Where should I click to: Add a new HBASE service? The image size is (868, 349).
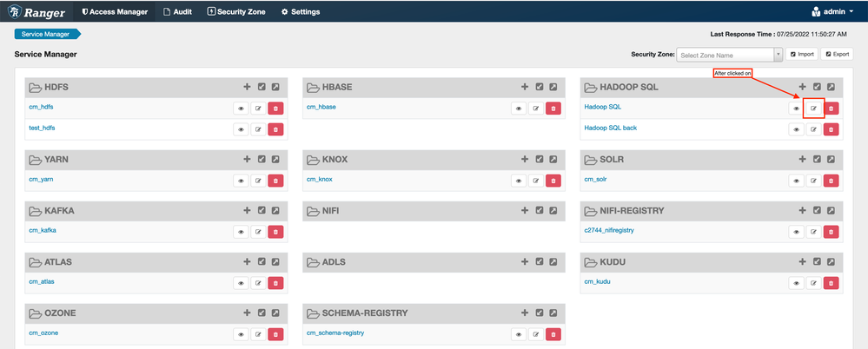tap(525, 87)
